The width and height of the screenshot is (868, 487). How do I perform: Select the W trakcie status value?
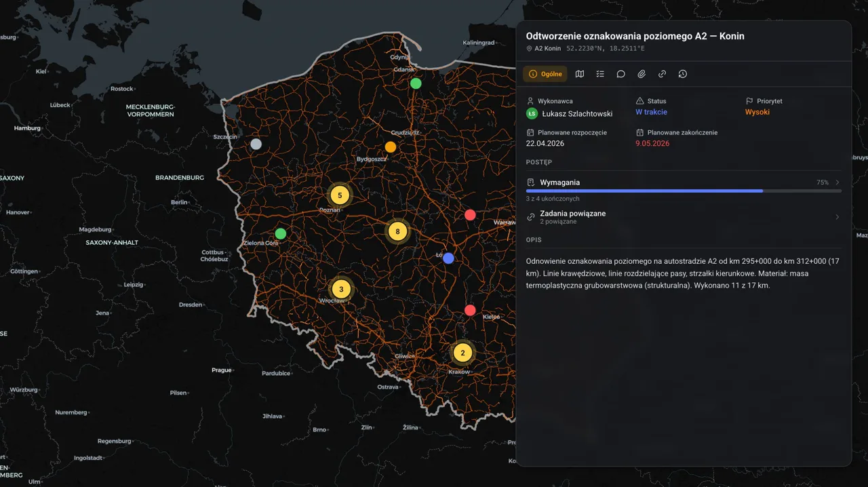[x=651, y=113]
